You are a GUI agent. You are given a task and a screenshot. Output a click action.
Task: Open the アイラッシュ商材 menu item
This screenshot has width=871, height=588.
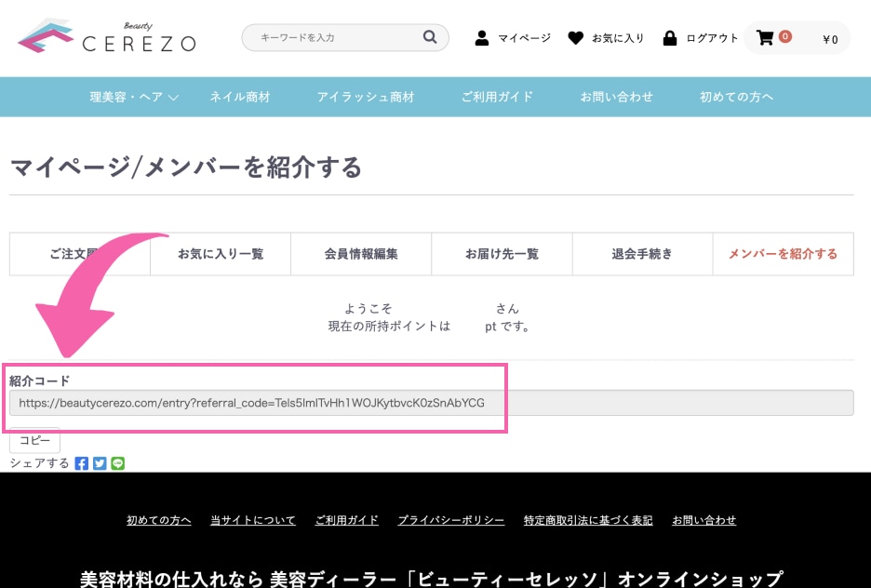[x=366, y=97]
